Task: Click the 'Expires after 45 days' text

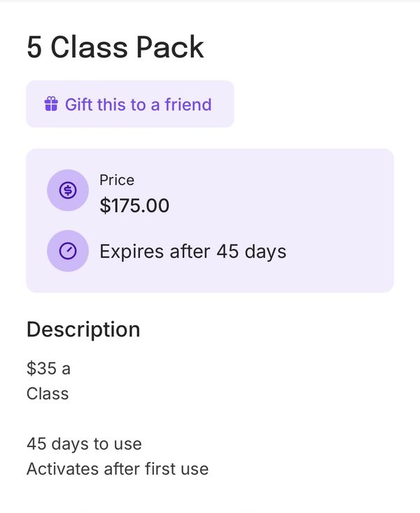Action: (192, 251)
